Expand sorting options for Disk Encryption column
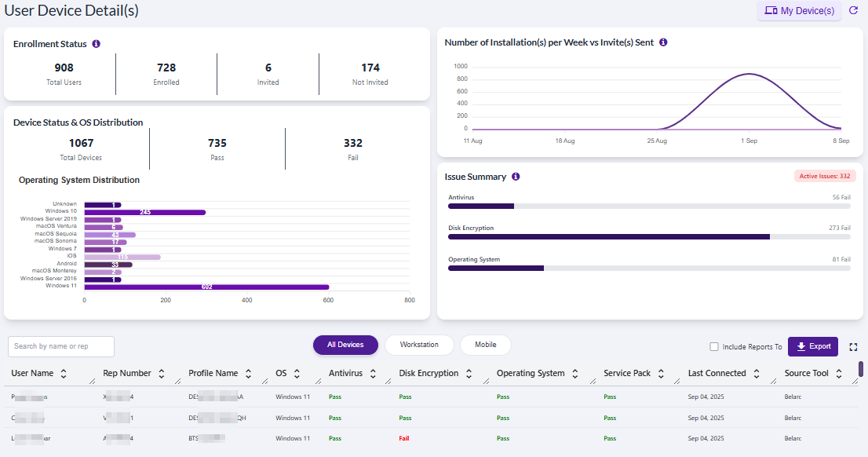The image size is (868, 457). click(468, 373)
